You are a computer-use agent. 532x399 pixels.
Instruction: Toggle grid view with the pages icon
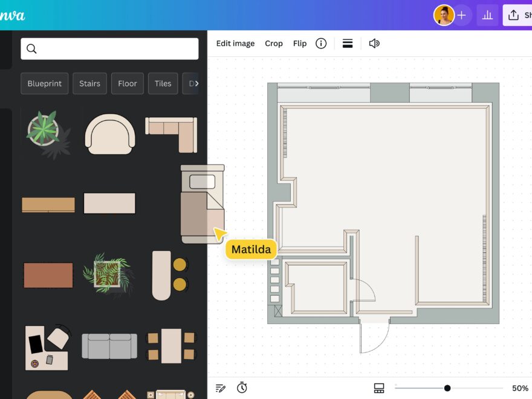380,388
